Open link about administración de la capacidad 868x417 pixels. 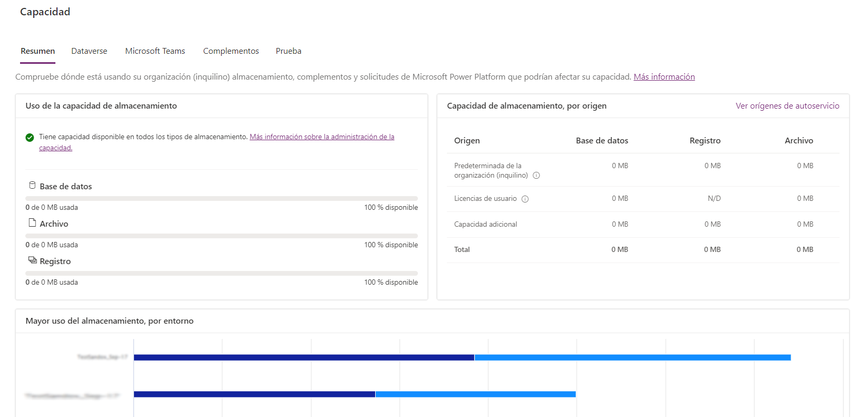(x=322, y=137)
